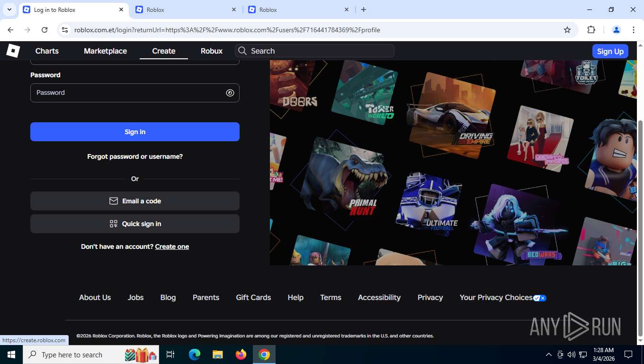Image resolution: width=644 pixels, height=364 pixels.
Task: Open Task View on the taskbar
Action: 170,355
